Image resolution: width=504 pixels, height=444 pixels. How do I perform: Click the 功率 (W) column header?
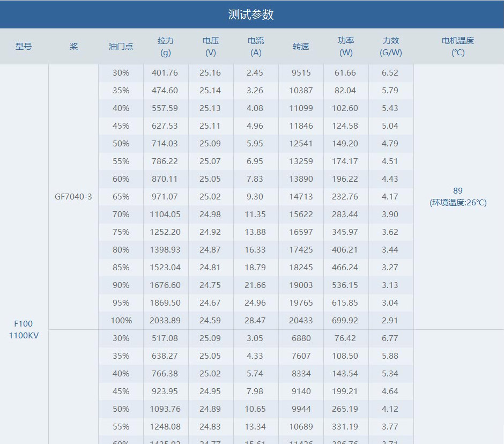[346, 46]
